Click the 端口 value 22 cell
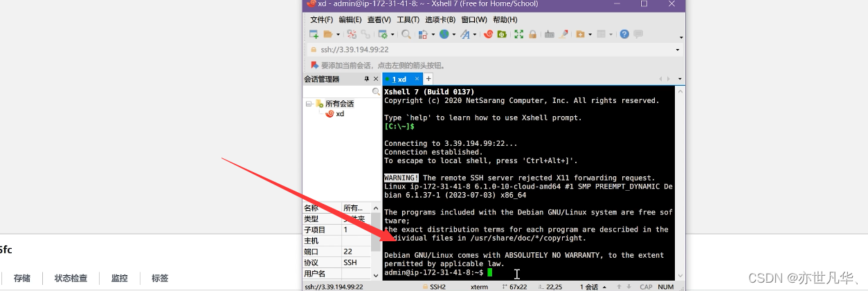Image resolution: width=868 pixels, height=291 pixels. pyautogui.click(x=356, y=252)
